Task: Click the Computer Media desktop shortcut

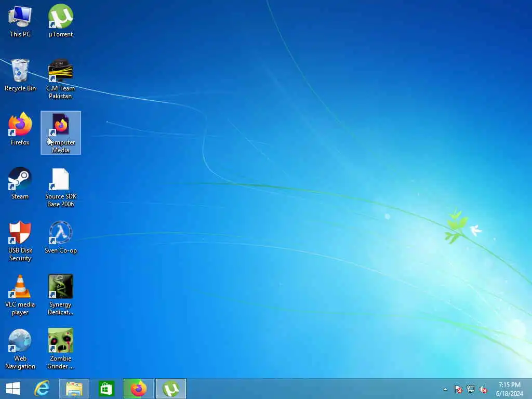Action: (61, 132)
